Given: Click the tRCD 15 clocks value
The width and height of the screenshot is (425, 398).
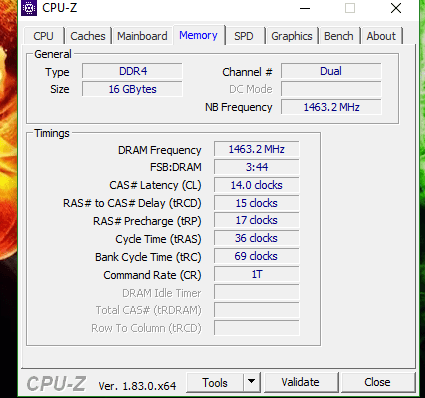Looking at the screenshot, I should [x=256, y=203].
